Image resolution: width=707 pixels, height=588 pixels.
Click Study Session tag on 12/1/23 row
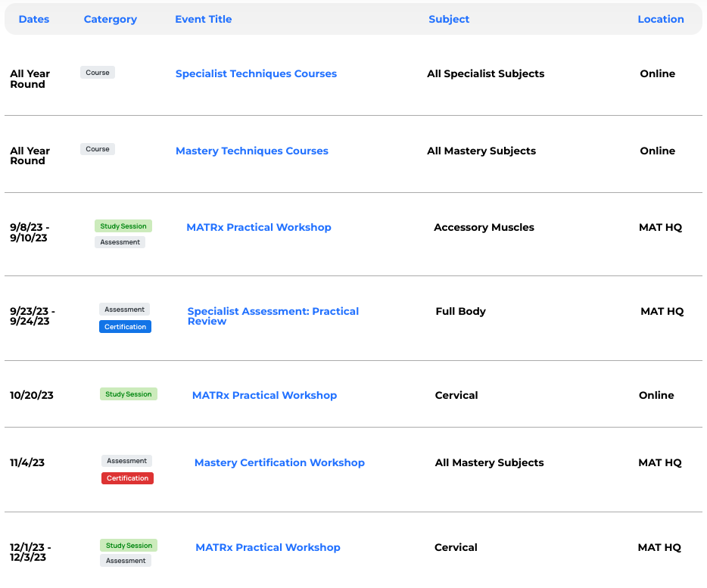[x=129, y=545]
